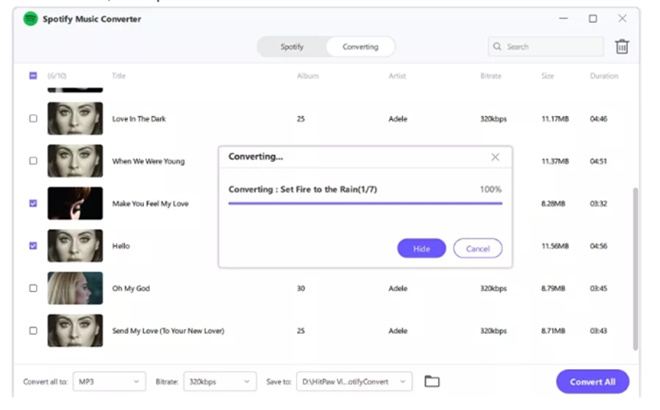Switch to the Spotify tab
The width and height of the screenshot is (660, 410).
tap(291, 47)
